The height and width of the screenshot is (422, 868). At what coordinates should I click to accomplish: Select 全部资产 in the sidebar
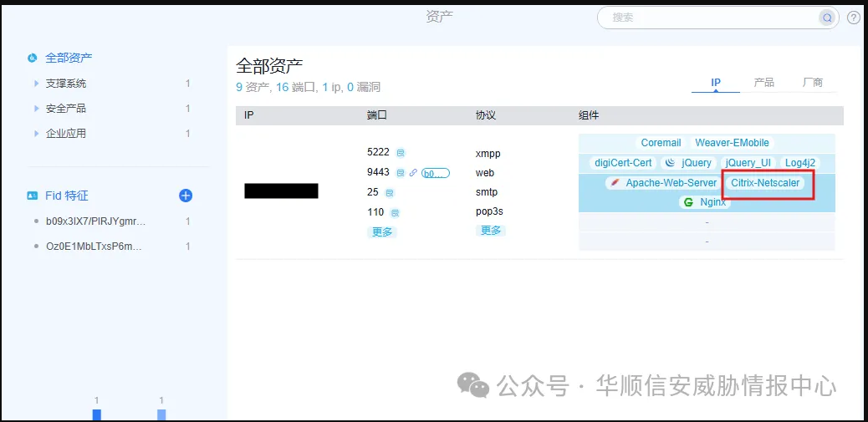pos(69,58)
